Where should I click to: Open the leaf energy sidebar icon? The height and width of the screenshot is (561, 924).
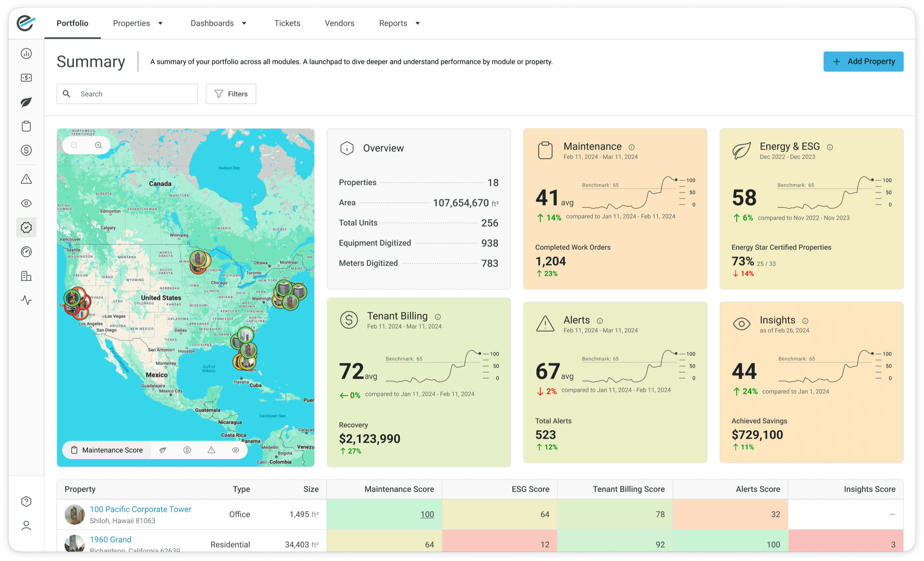coord(26,102)
